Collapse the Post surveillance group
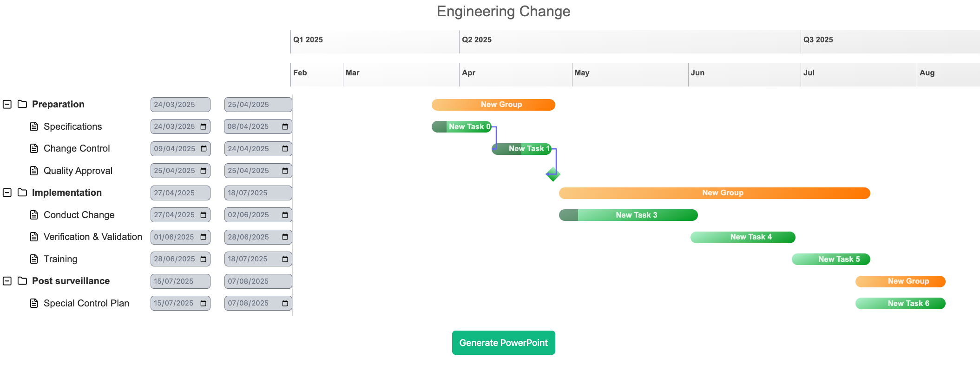 (x=7, y=281)
